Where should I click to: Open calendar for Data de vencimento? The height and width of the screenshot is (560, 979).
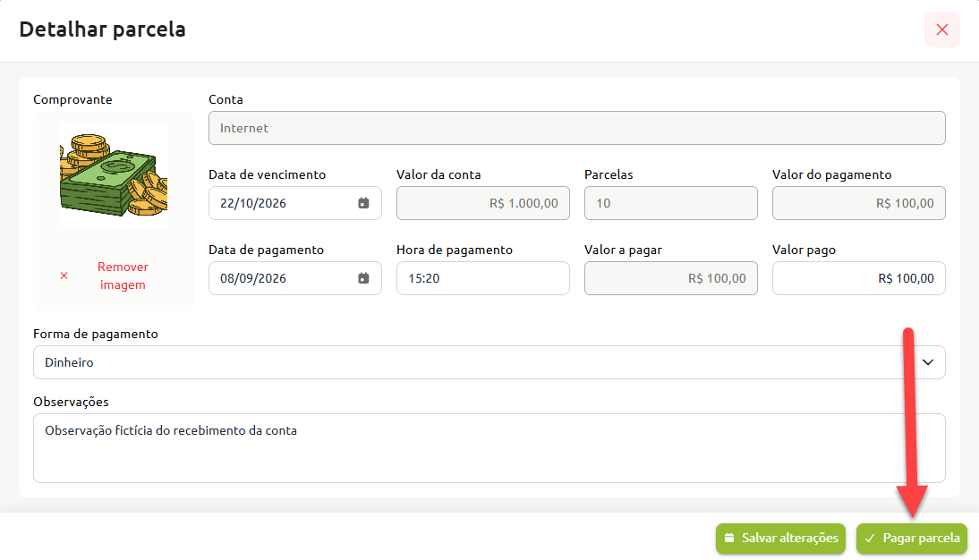(363, 203)
